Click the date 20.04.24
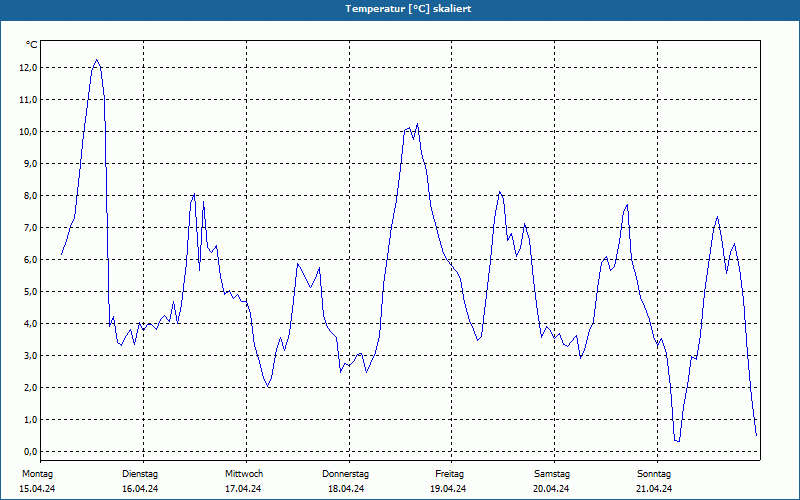The image size is (800, 500). (551, 489)
